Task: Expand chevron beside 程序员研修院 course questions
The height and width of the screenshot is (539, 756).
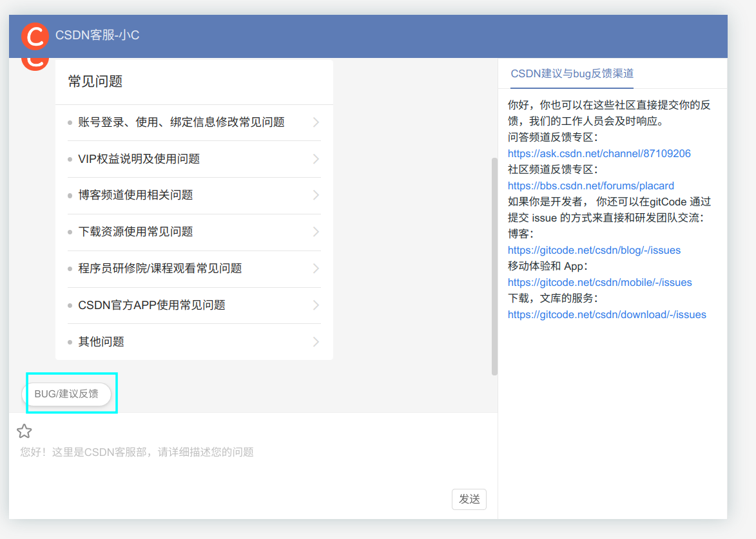Action: (x=316, y=269)
